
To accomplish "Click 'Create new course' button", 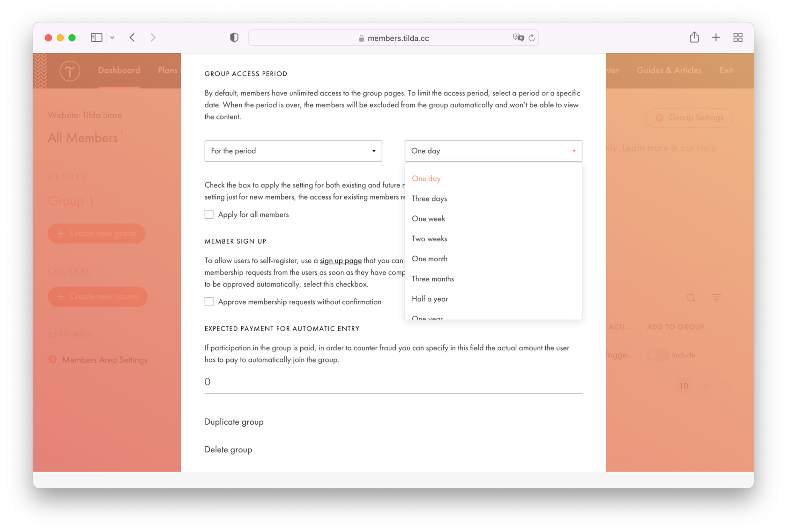I will click(97, 296).
